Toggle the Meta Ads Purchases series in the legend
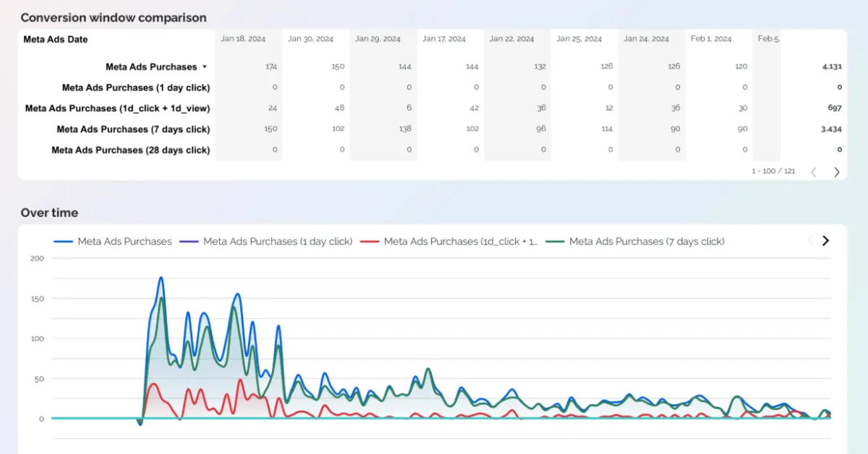 (x=124, y=241)
